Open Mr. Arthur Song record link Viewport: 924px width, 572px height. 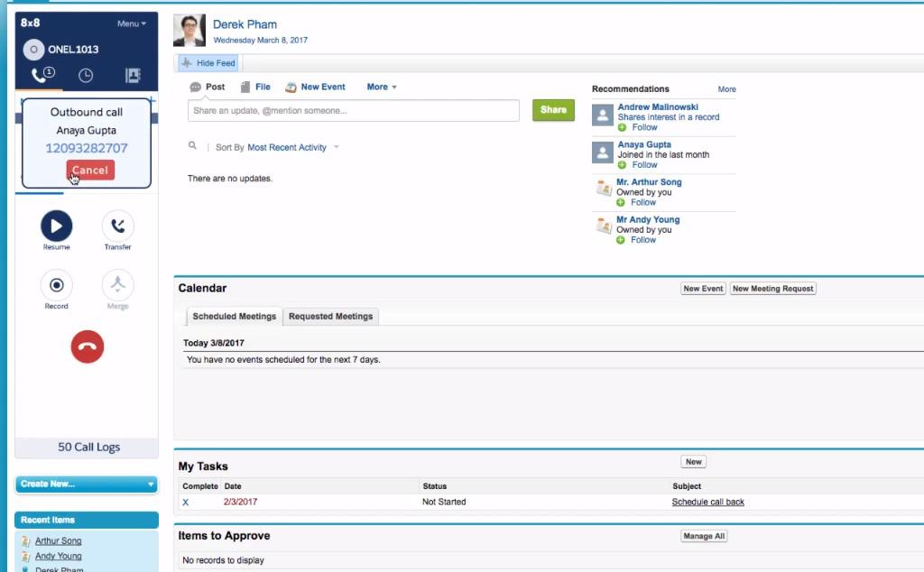click(649, 182)
